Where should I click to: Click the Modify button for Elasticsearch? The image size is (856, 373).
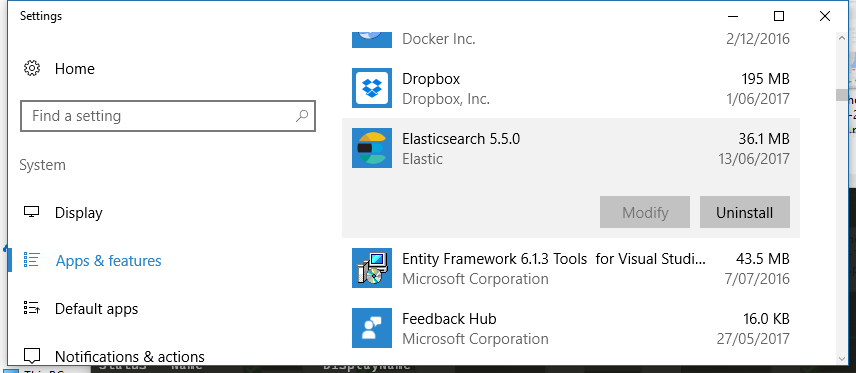point(645,212)
